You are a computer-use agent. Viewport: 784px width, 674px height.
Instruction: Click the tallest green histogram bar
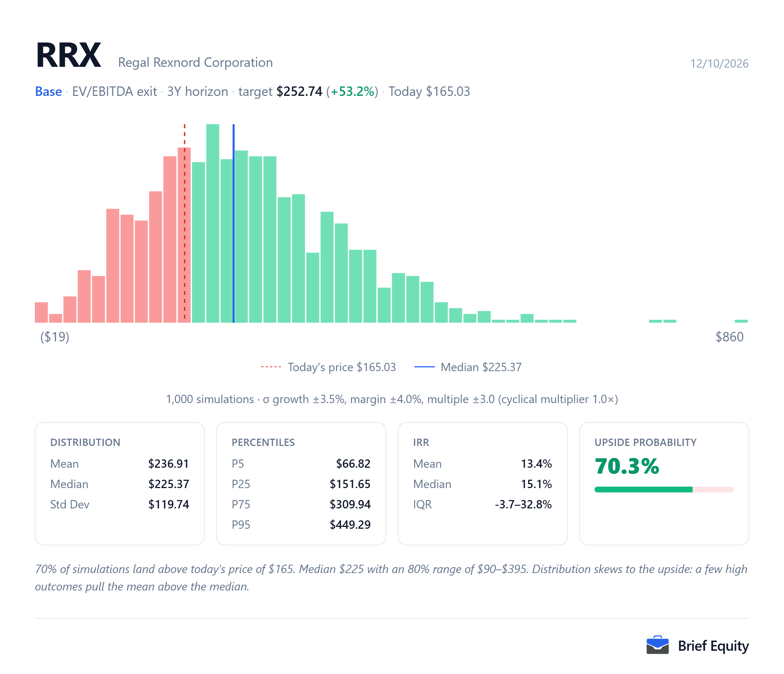213,223
